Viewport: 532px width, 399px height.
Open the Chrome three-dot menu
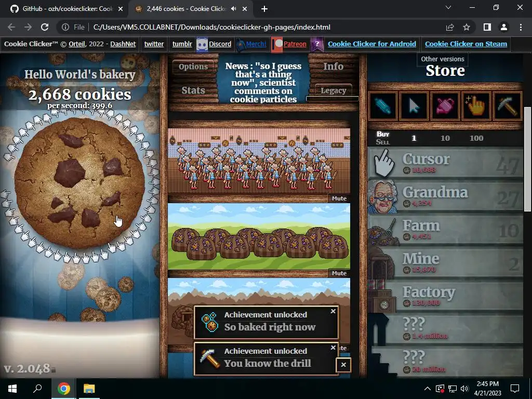coord(521,27)
